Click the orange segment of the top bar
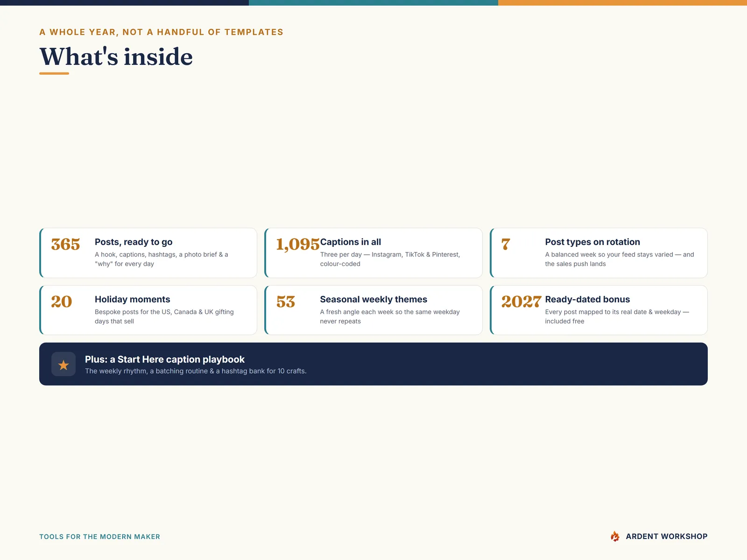Image resolution: width=747 pixels, height=560 pixels. tap(622, 3)
